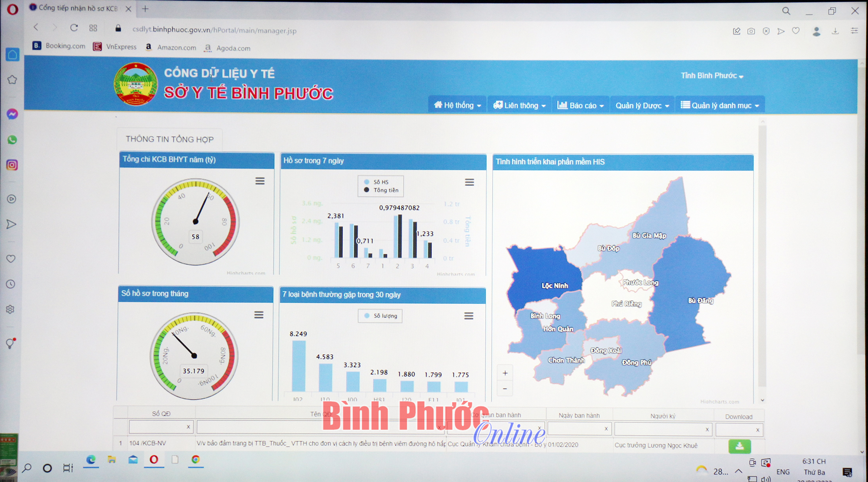Expand the Báo cáo dropdown menu
Screen dimensions: 868x482
tap(581, 106)
